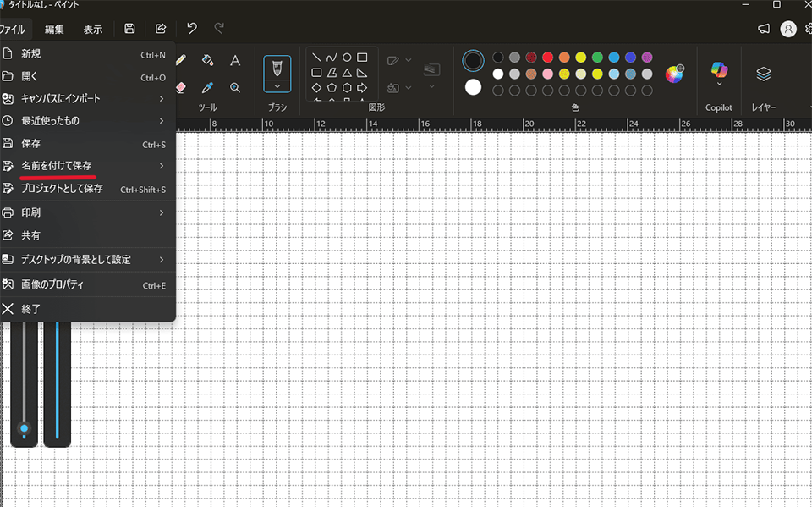Select the Color picker eyedropper tool
The image size is (812, 507).
208,88
